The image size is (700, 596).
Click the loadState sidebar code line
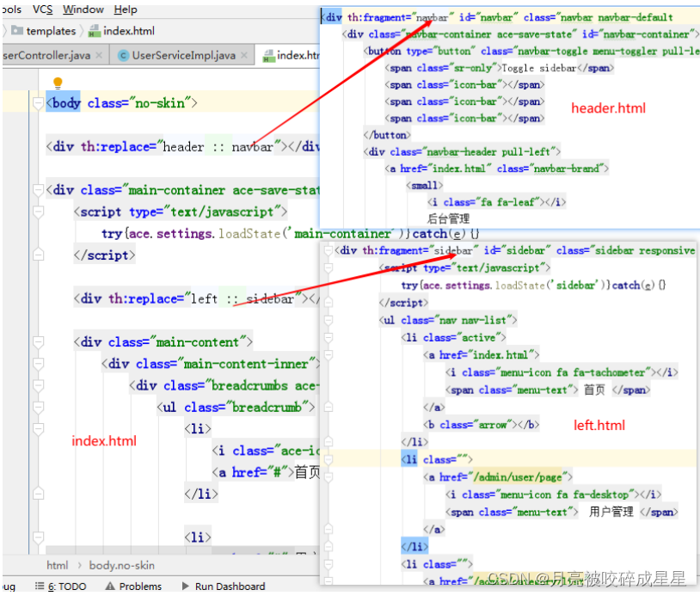coord(533,286)
